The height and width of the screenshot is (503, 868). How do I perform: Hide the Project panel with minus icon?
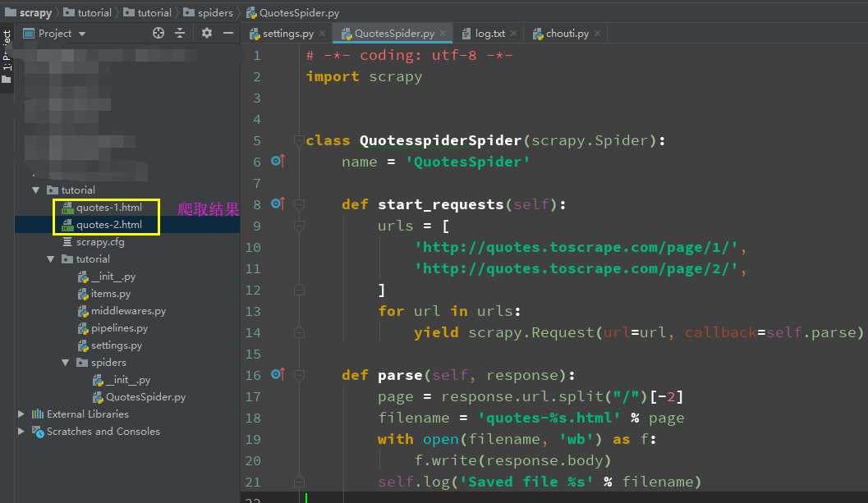coord(228,33)
